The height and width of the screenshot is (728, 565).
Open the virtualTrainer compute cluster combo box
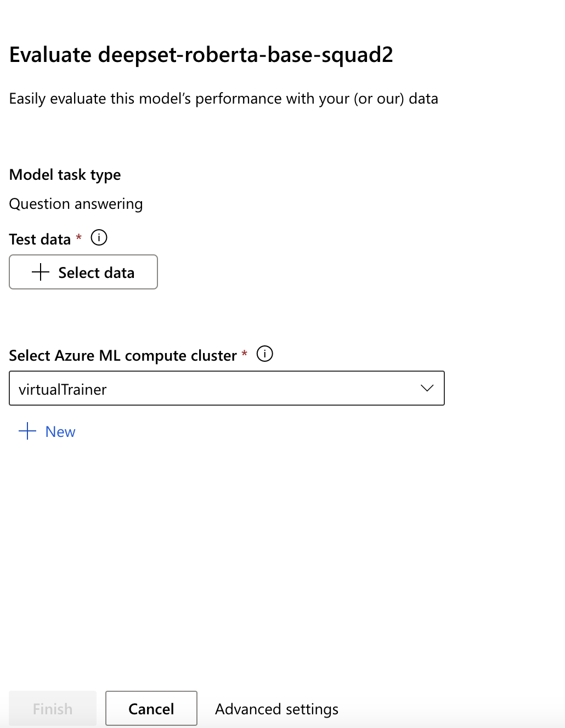pos(219,388)
